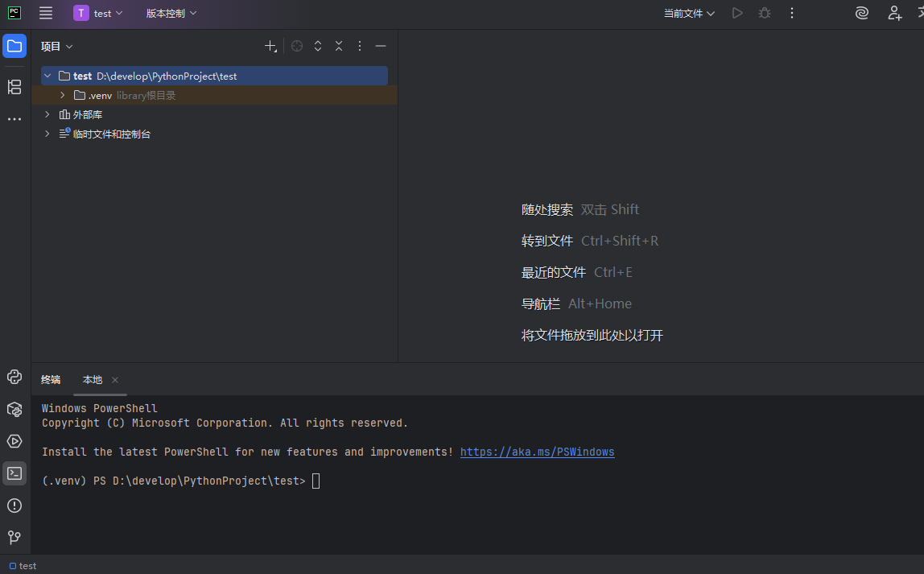The height and width of the screenshot is (574, 924).
Task: Expand the 外部库 node
Action: 47,114
